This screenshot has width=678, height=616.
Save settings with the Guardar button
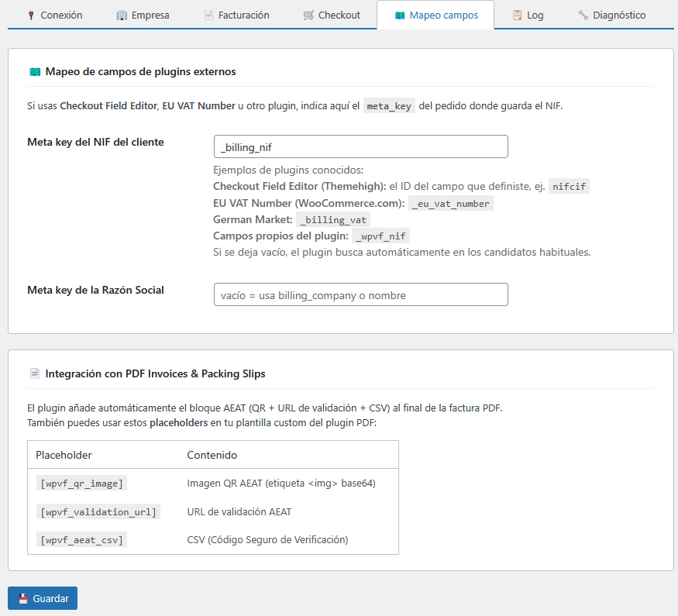pos(43,599)
